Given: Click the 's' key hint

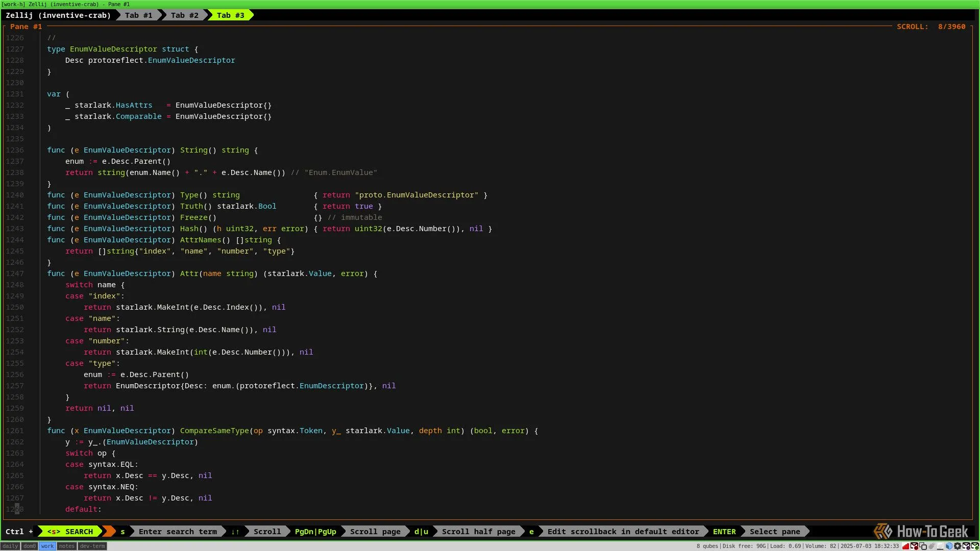Looking at the screenshot, I should 122,531.
